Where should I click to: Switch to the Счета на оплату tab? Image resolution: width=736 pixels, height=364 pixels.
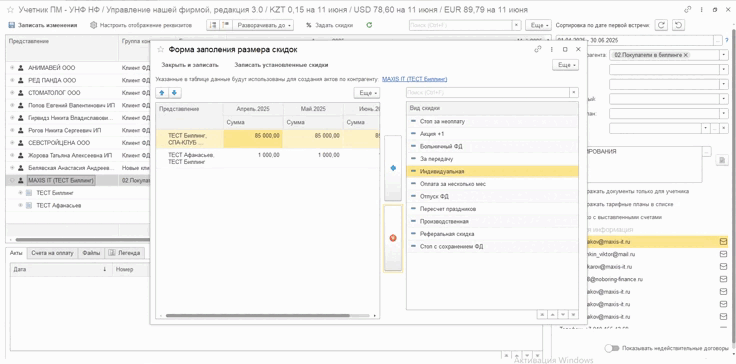(x=53, y=253)
